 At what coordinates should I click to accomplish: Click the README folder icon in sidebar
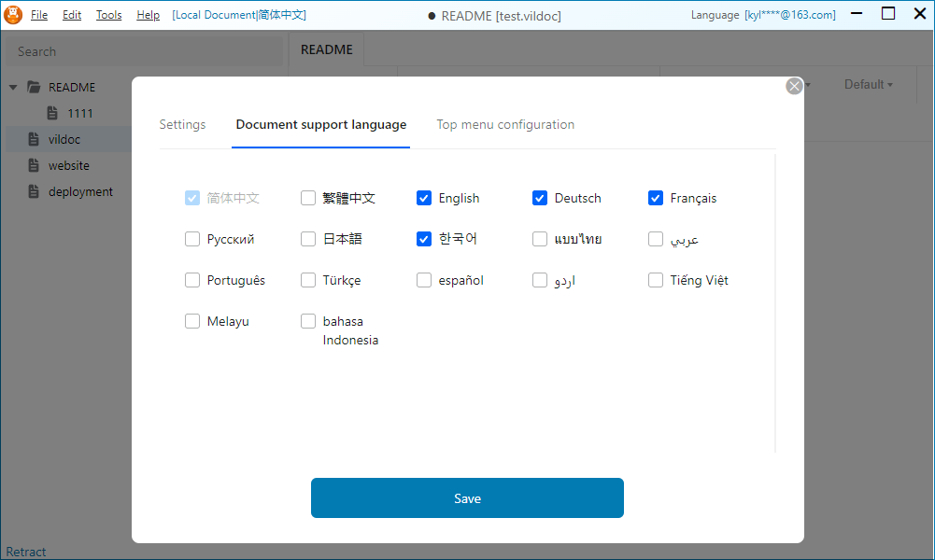(x=34, y=87)
